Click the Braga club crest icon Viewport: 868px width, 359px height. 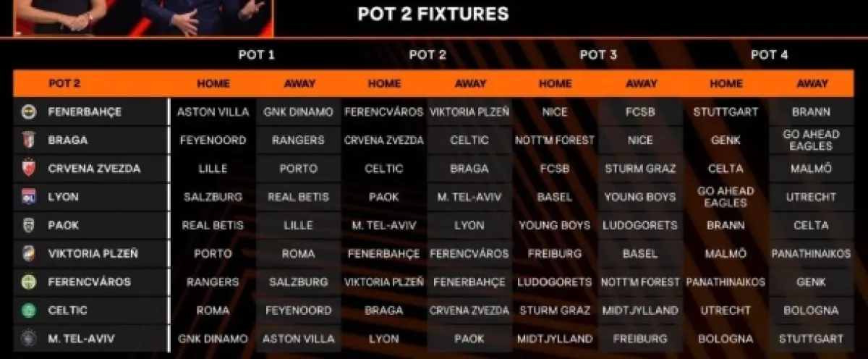[29, 140]
